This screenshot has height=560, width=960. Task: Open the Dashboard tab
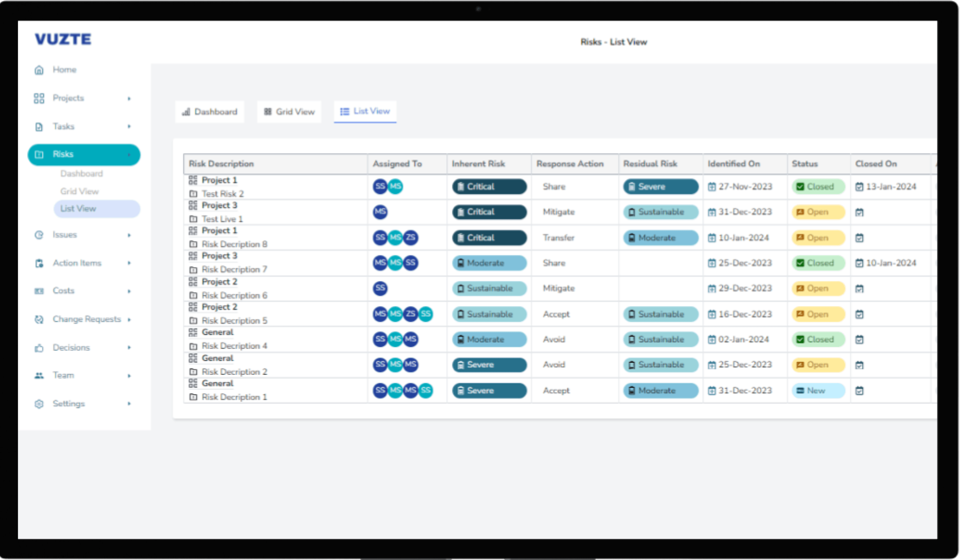[209, 112]
